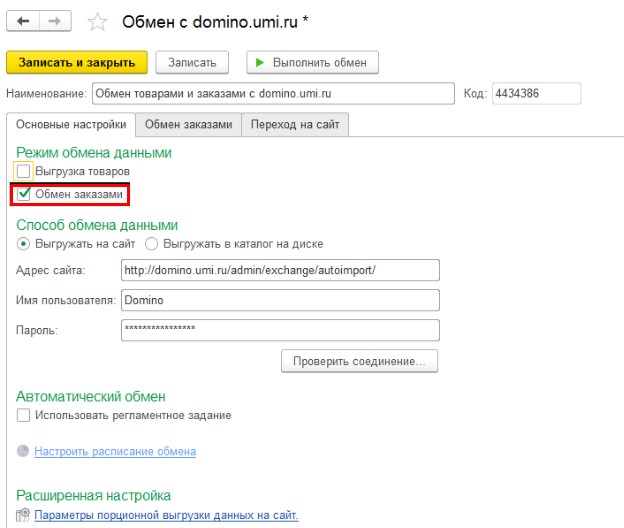This screenshot has width=624, height=528.
Task: Click the gear icon next to Параметры порционной выгрузки
Action: 23,514
